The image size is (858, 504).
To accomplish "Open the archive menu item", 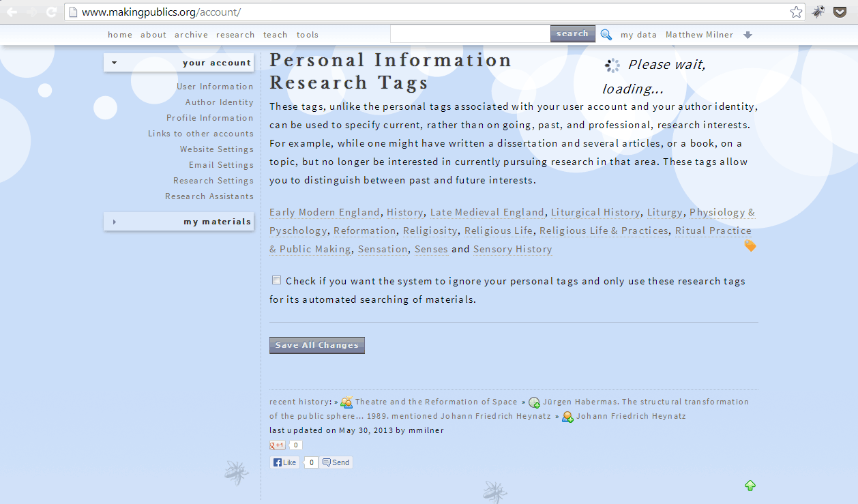I will pyautogui.click(x=191, y=35).
